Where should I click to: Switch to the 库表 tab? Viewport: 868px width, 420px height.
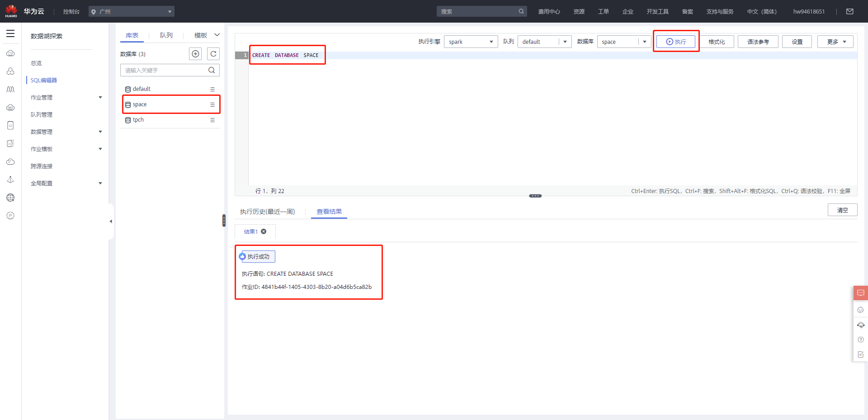[132, 35]
